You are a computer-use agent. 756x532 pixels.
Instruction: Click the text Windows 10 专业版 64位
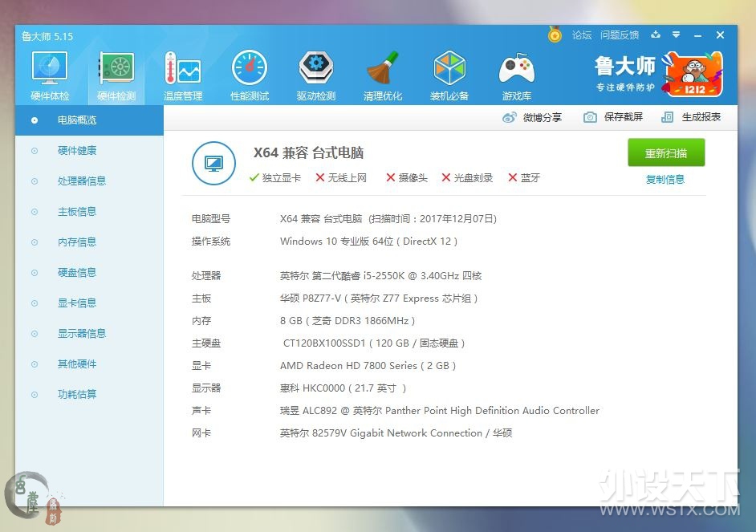pos(336,242)
